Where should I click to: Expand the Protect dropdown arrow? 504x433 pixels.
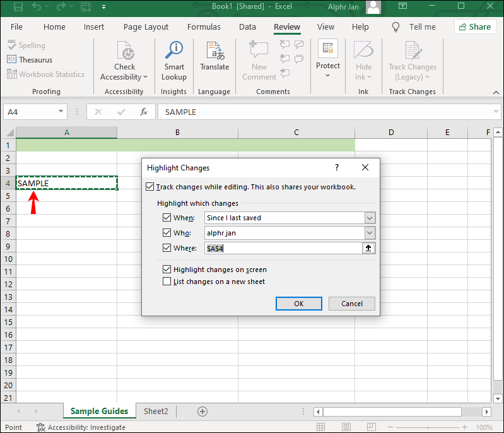coord(327,76)
